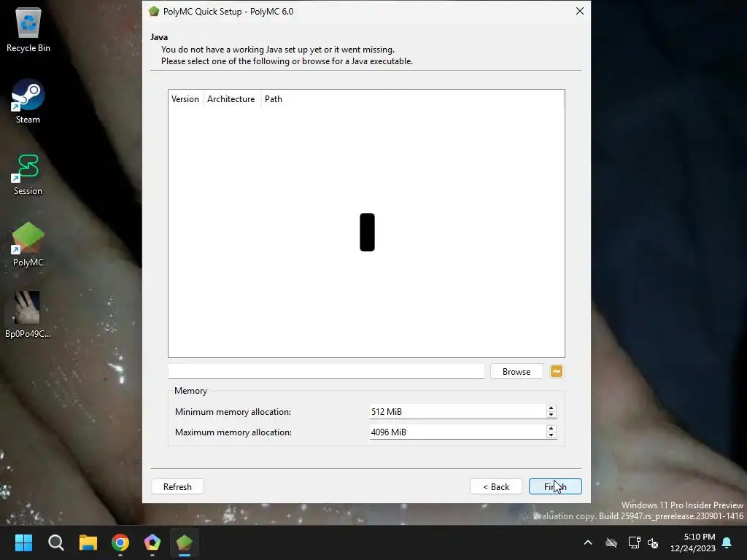Sort the Java list by Version column
Screen dimensions: 747x560
click(x=185, y=99)
